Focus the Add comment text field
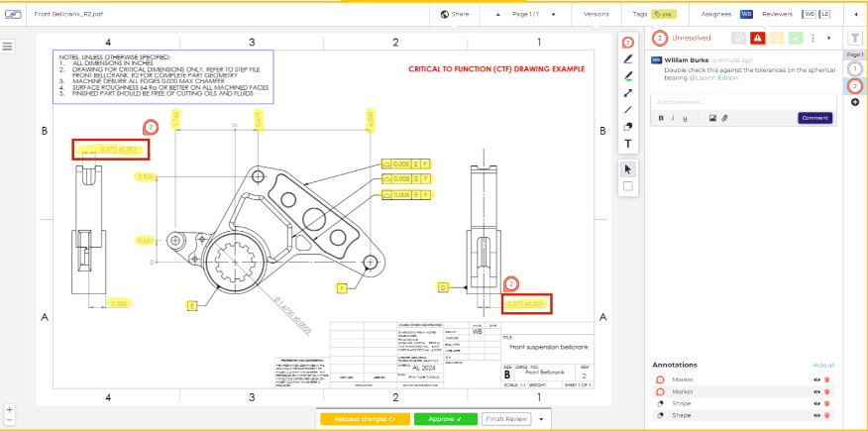868x431 pixels. tap(743, 102)
